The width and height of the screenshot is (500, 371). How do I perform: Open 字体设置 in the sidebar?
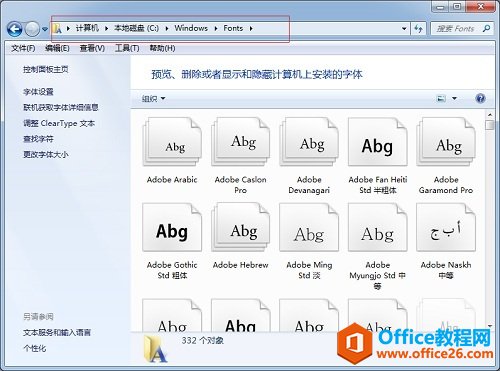click(x=38, y=92)
